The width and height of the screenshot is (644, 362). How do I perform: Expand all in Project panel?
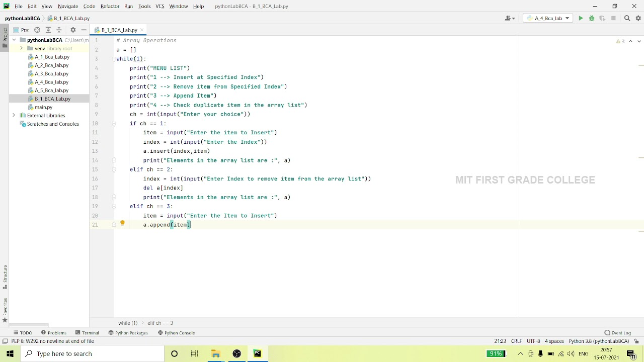48,30
